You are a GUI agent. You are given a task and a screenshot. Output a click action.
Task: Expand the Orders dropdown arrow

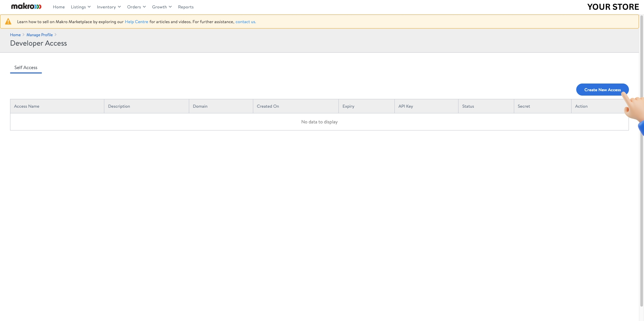pyautogui.click(x=144, y=7)
